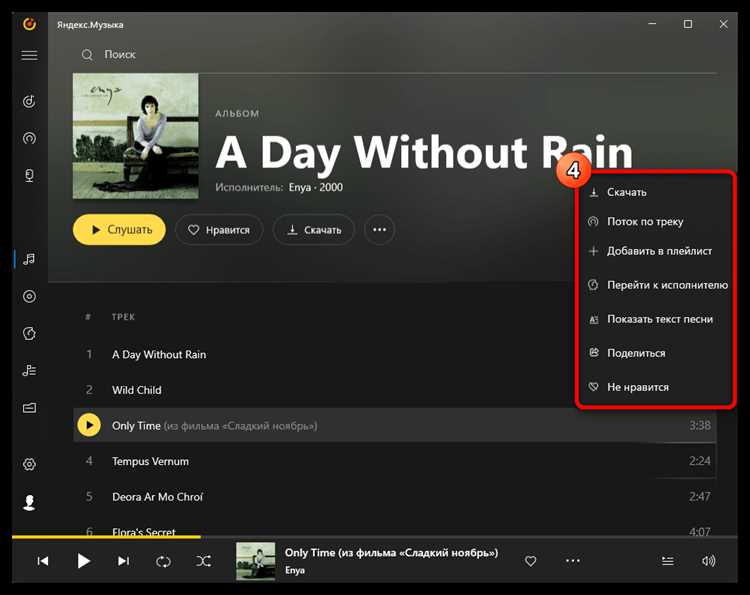This screenshot has height=595, width=750.
Task: Toggle shuffle mode in player bar
Action: click(x=204, y=561)
